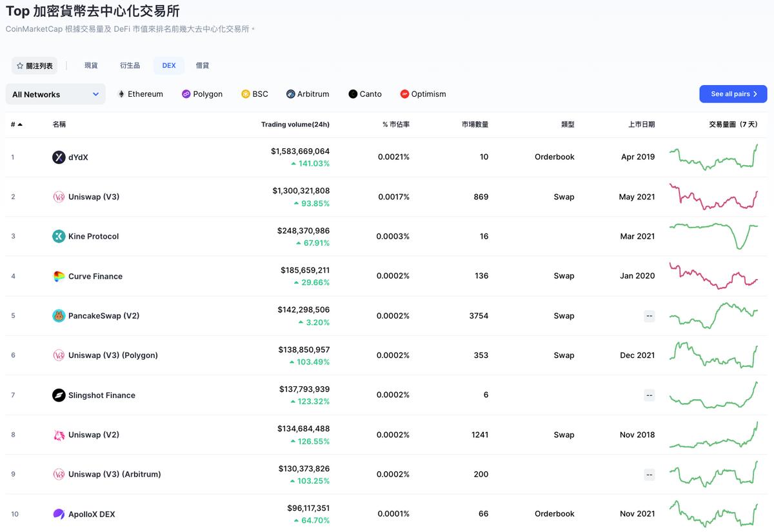Sort by Trading volume(24h) column header
Screen dimensions: 774x532
click(x=295, y=124)
